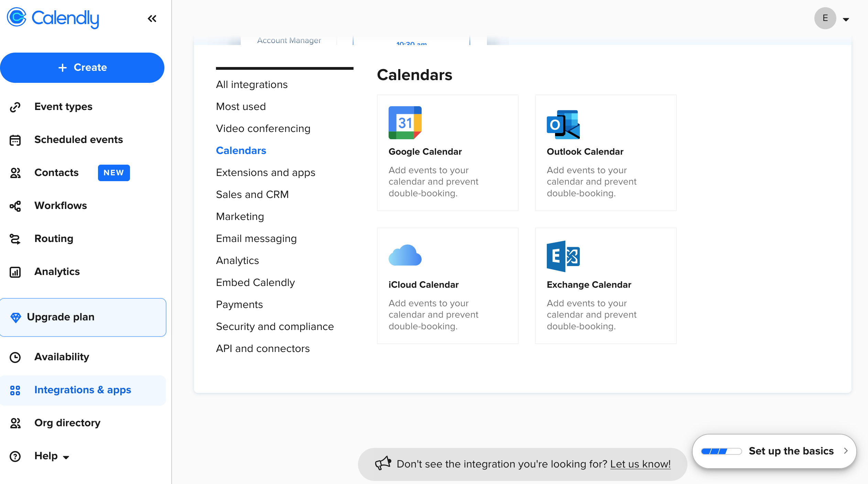
Task: Click the Org directory people icon
Action: (15, 423)
